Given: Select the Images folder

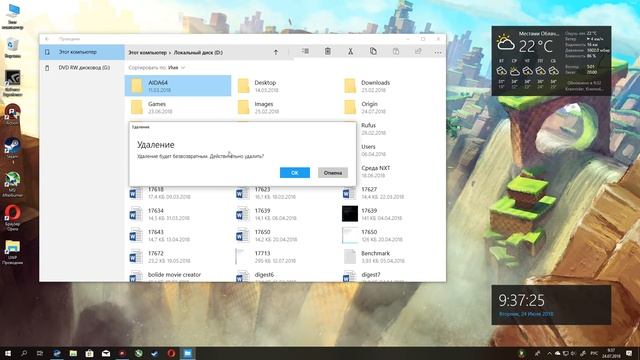Looking at the screenshot, I should (284, 107).
